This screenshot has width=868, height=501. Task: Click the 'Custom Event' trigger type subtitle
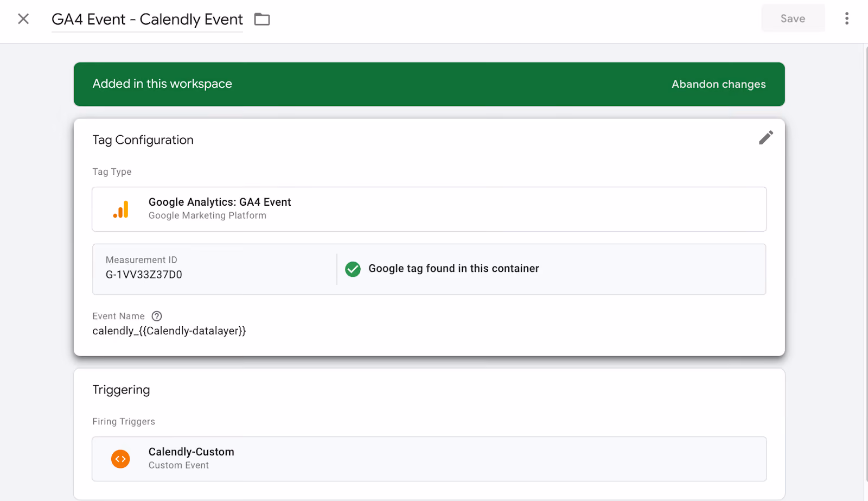pos(178,465)
